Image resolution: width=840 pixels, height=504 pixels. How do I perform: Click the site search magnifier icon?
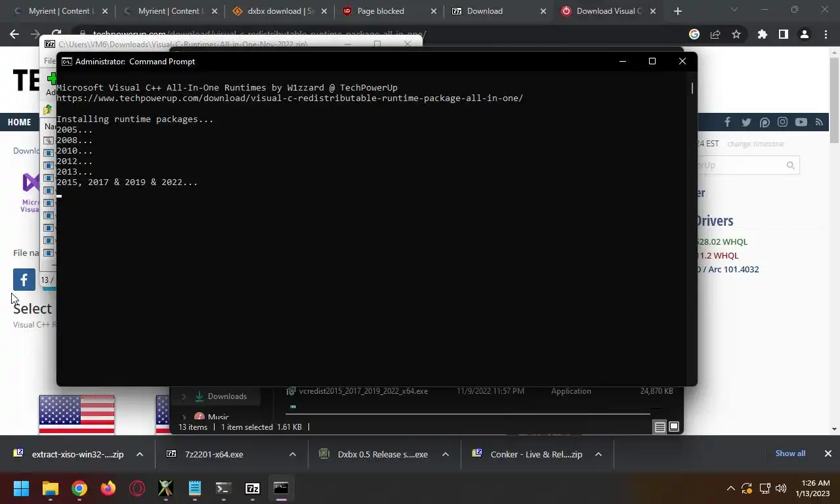(x=791, y=165)
